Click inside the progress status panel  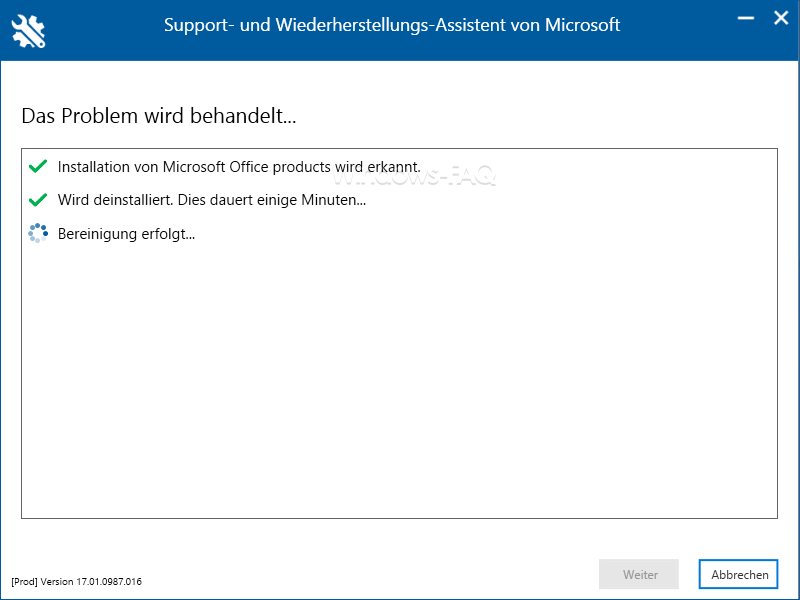pyautogui.click(x=400, y=350)
